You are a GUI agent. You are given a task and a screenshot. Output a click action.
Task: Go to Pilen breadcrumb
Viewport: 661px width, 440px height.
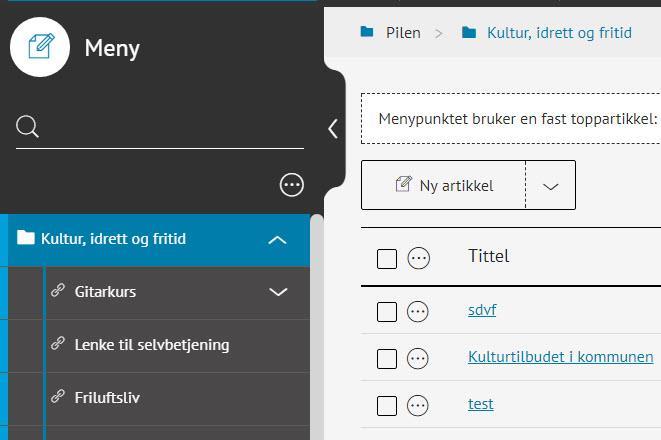(x=402, y=33)
